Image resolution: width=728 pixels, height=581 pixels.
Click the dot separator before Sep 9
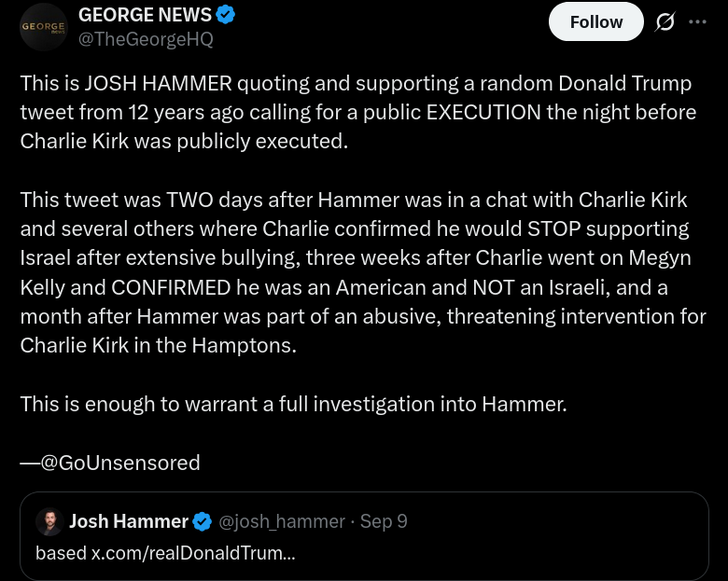point(353,521)
